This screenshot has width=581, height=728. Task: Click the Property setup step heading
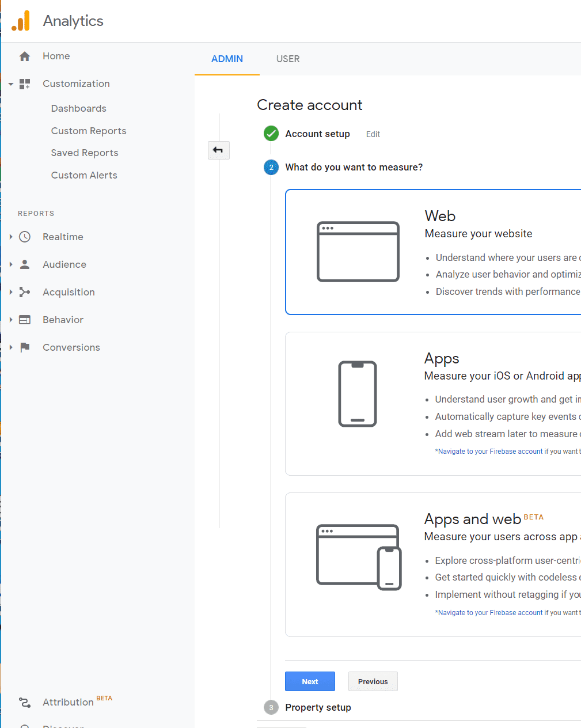click(318, 707)
